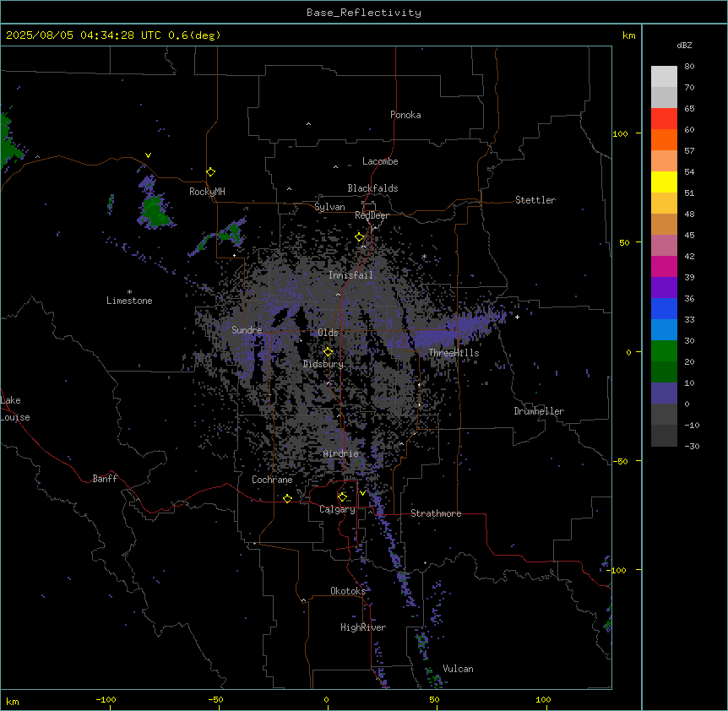Click the yellow V marker east of Calgary
The width and height of the screenshot is (728, 711).
362,493
